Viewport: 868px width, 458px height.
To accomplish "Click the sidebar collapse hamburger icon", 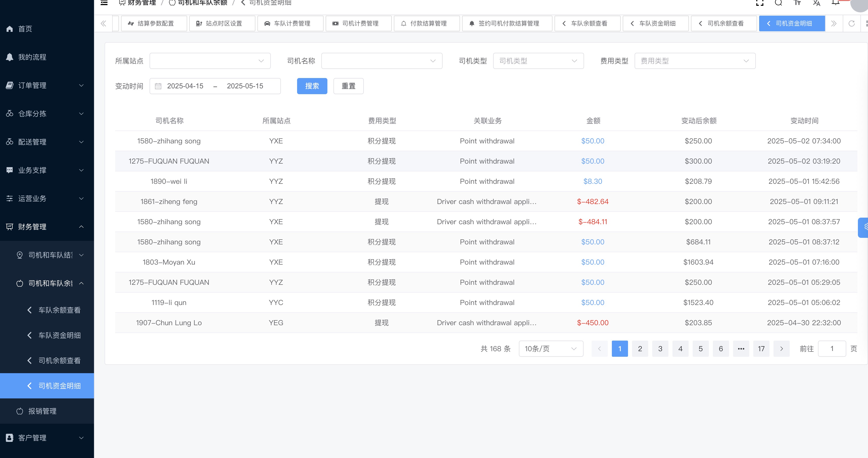I will coord(104,3).
